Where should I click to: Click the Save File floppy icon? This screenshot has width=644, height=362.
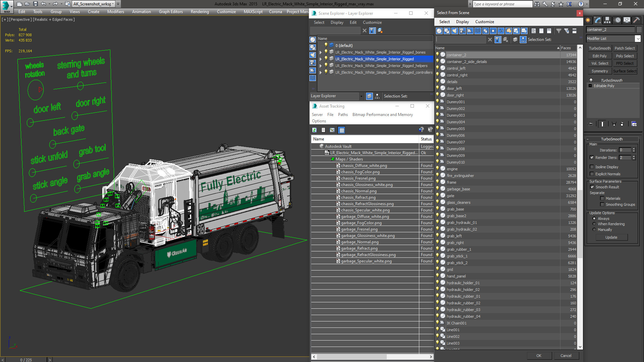tap(35, 4)
